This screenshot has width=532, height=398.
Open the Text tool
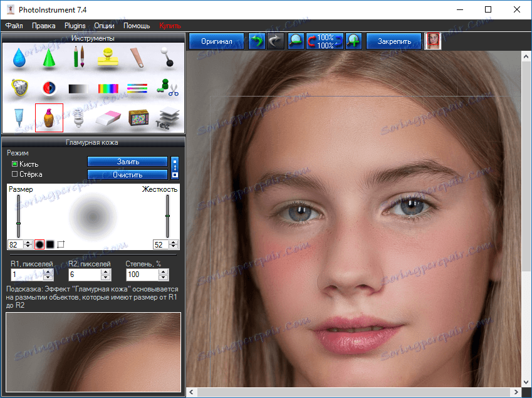[168, 117]
